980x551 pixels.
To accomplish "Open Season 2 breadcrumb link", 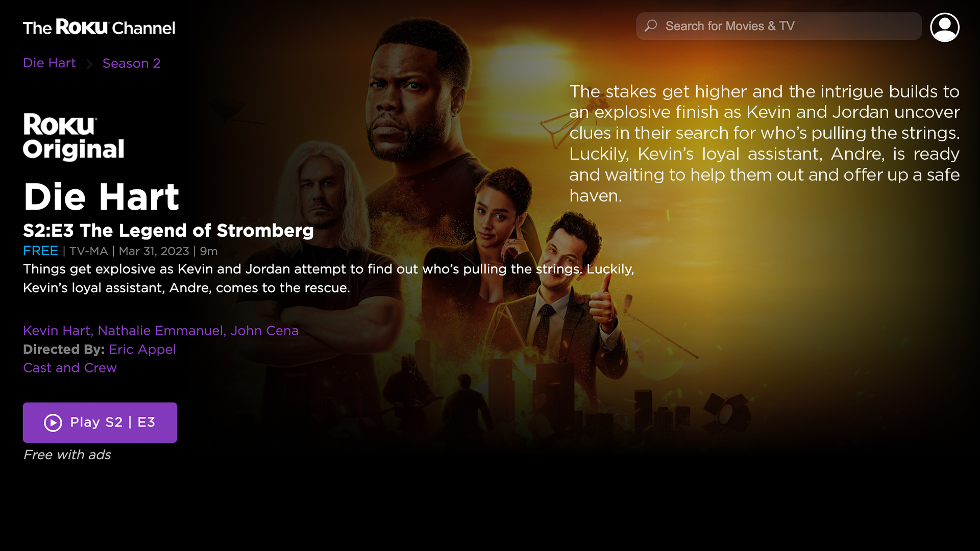I will pyautogui.click(x=131, y=63).
